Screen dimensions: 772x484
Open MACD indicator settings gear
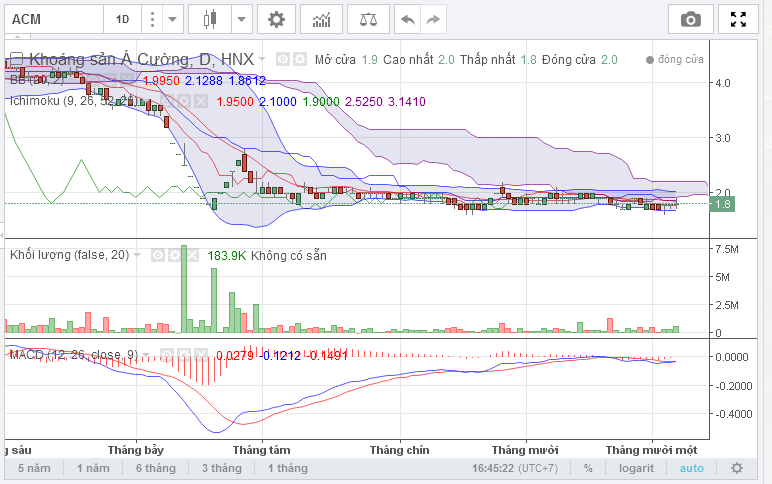[x=184, y=355]
